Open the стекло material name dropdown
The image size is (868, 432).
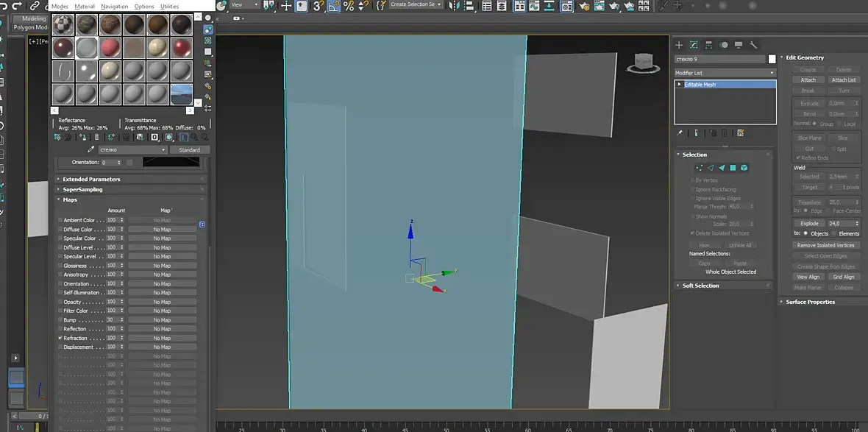(x=133, y=149)
